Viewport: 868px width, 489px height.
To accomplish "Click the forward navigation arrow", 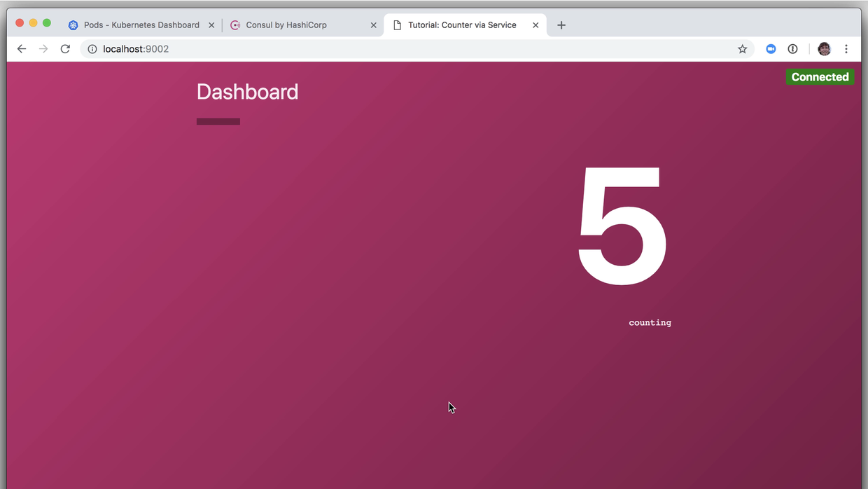I will click(x=43, y=48).
